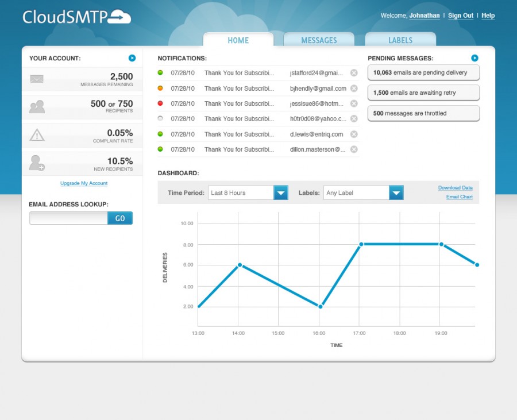517x420 pixels.
Task: Click the GO lookup button
Action: pyautogui.click(x=120, y=218)
